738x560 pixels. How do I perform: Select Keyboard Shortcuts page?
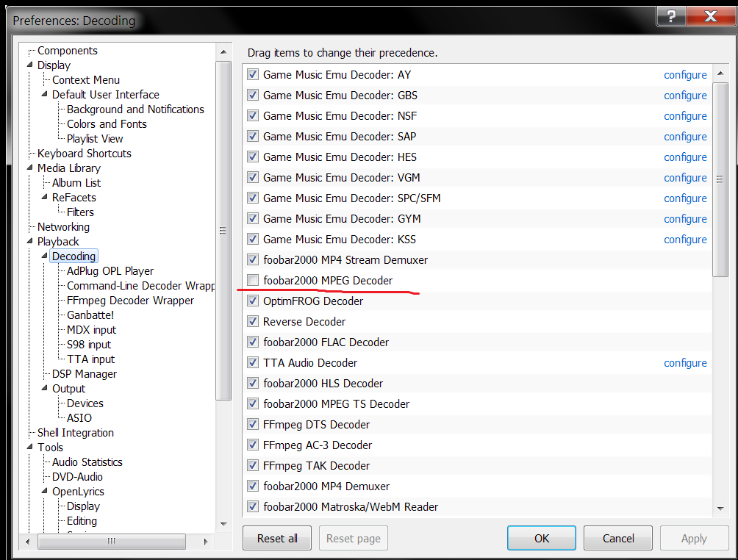pyautogui.click(x=85, y=154)
